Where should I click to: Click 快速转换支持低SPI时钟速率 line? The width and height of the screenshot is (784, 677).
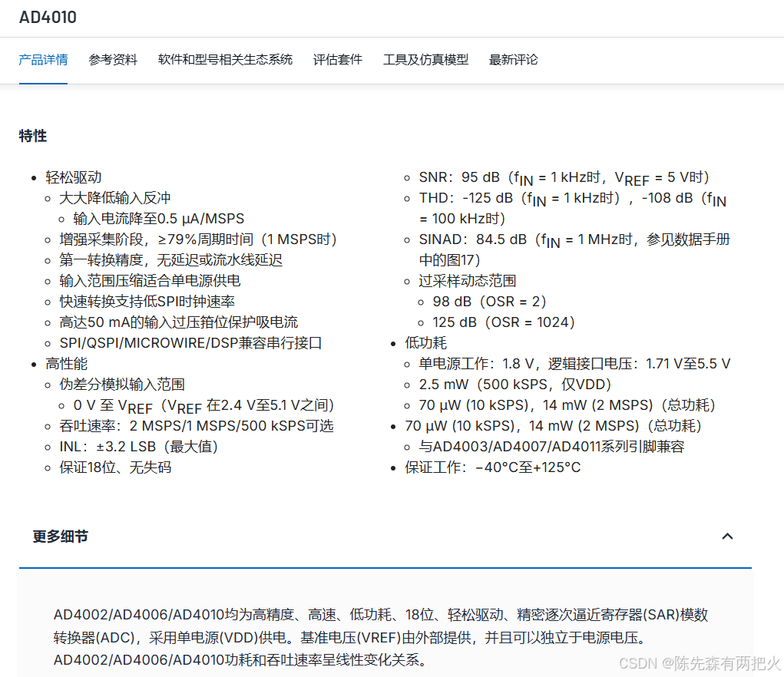(x=147, y=302)
